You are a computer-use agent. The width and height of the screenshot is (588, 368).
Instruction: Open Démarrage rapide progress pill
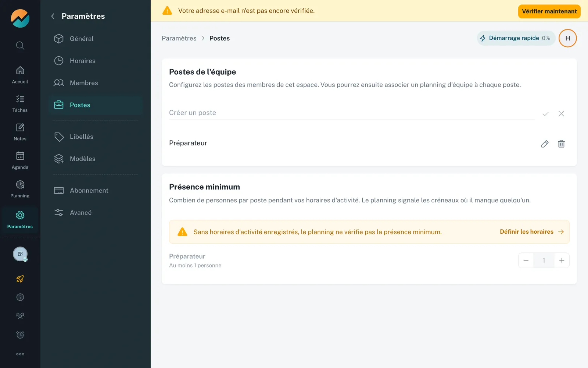click(516, 38)
